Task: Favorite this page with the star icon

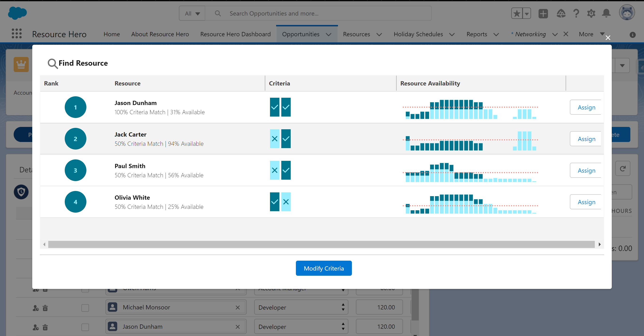Action: tap(516, 13)
